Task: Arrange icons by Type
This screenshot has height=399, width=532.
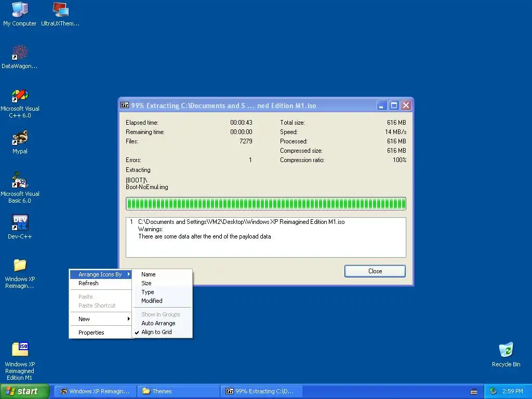Action: tap(162, 292)
